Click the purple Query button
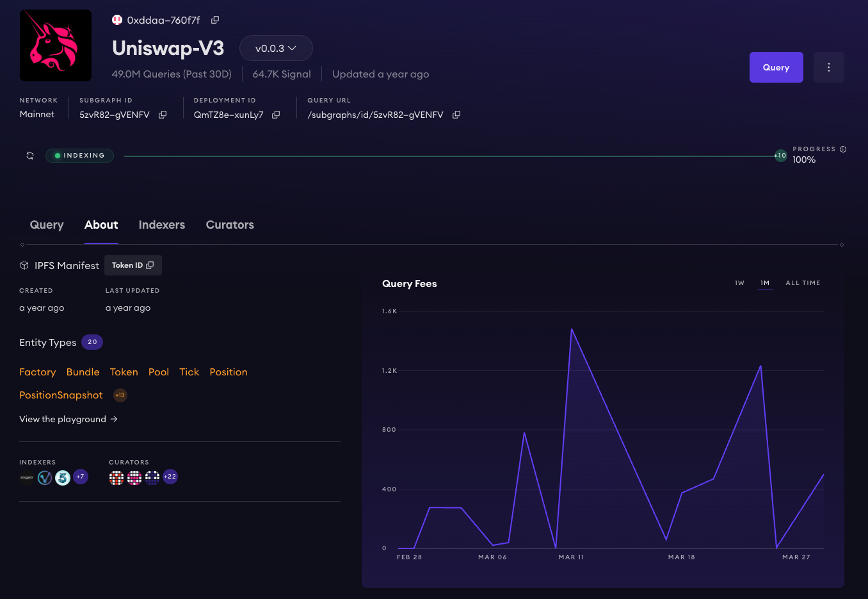The height and width of the screenshot is (599, 868). click(x=776, y=67)
